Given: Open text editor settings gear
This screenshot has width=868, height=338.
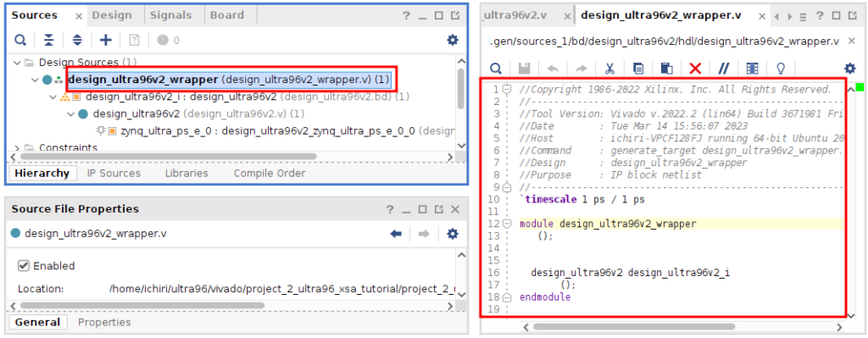Looking at the screenshot, I should pyautogui.click(x=849, y=69).
